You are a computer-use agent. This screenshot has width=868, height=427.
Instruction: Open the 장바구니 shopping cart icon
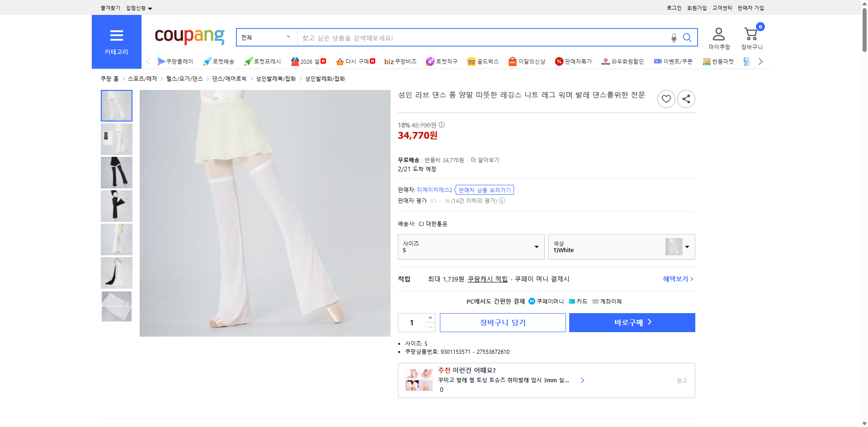tap(751, 33)
